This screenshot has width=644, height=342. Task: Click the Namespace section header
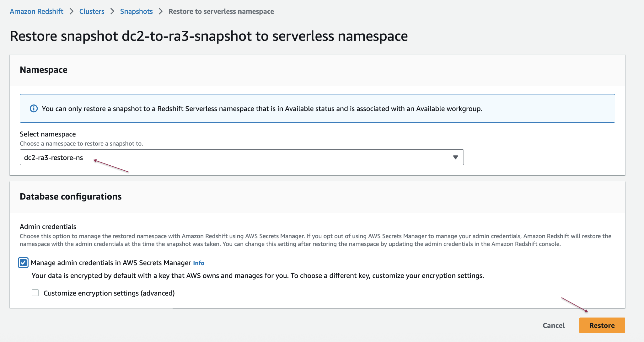click(44, 70)
